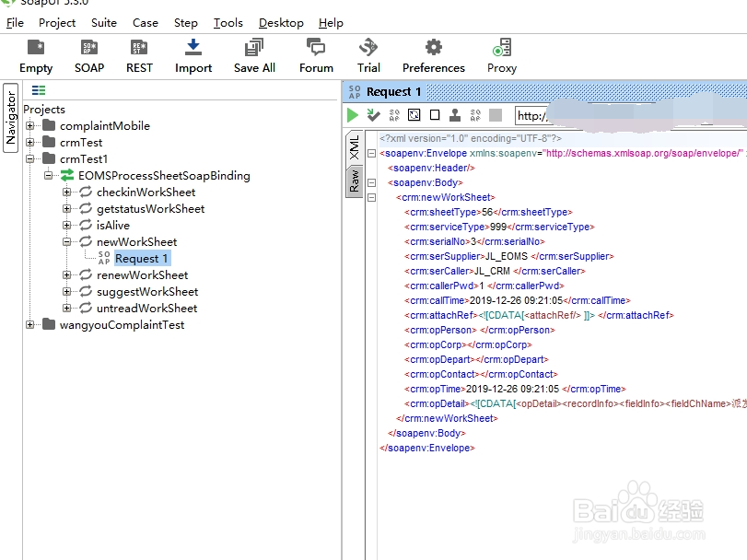Viewport: 747px width, 560px height.
Task: Collapse the soapenv:Envelope XML fold
Action: pos(371,153)
